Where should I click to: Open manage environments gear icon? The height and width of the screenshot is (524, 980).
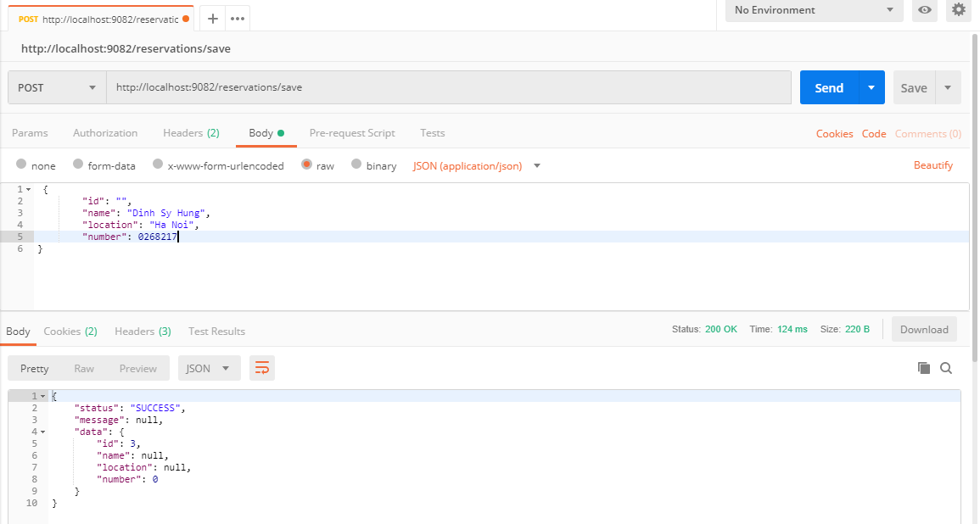pos(959,10)
